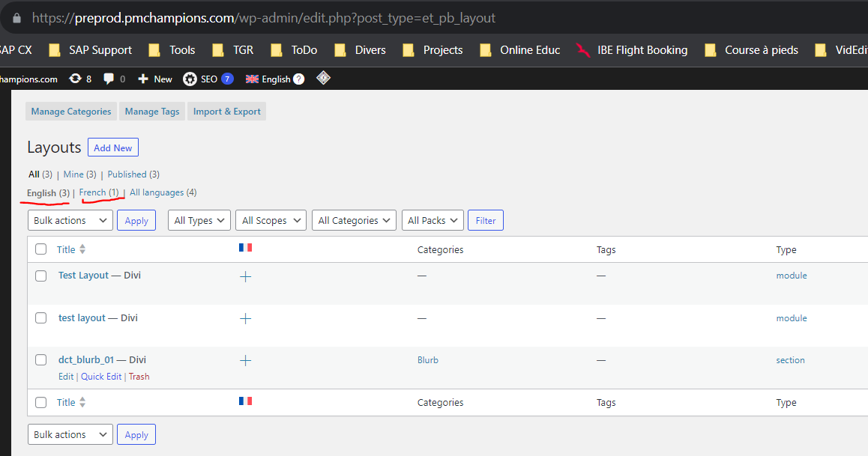Open IBE Flight Booking bookmark
The height and width of the screenshot is (456, 868).
(x=632, y=49)
